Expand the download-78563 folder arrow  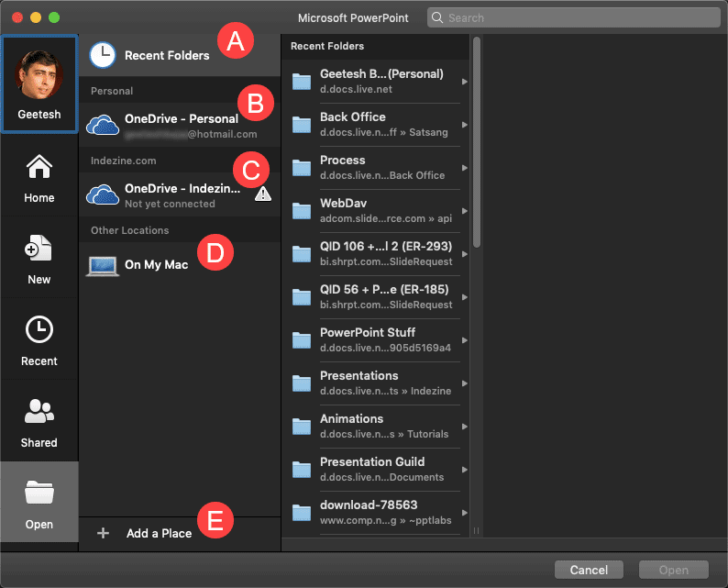click(464, 513)
